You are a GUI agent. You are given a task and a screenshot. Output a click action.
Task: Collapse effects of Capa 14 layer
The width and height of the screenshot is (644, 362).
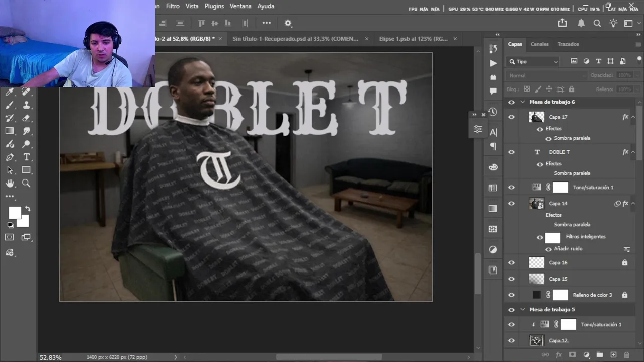click(x=633, y=204)
